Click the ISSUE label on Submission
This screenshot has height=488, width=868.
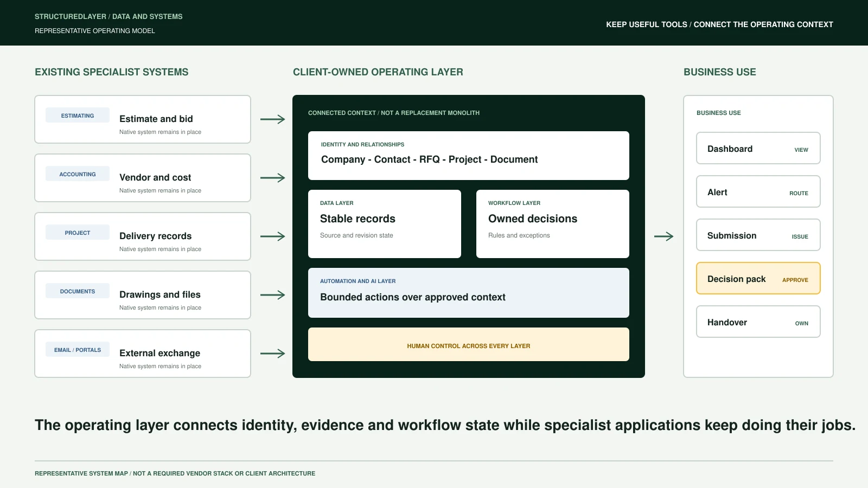[x=800, y=236]
